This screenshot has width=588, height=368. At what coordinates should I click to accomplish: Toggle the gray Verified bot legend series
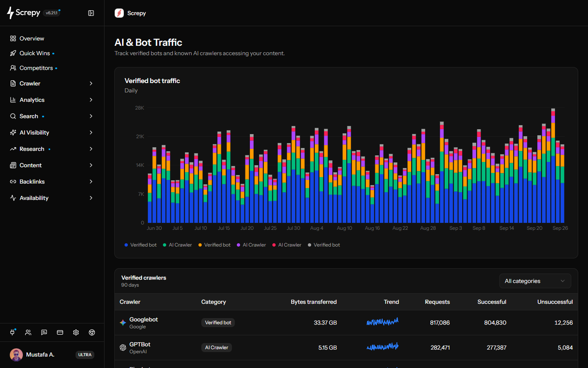(324, 245)
